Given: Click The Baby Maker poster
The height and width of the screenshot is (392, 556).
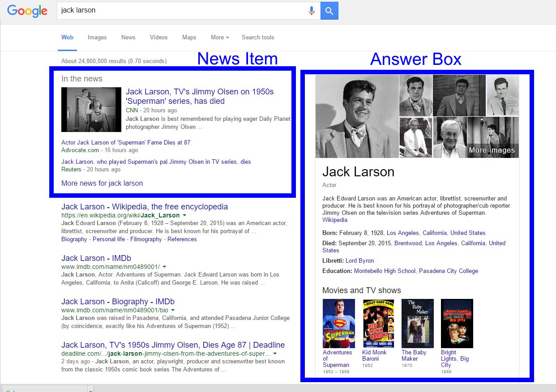Looking at the screenshot, I should coord(418,324).
